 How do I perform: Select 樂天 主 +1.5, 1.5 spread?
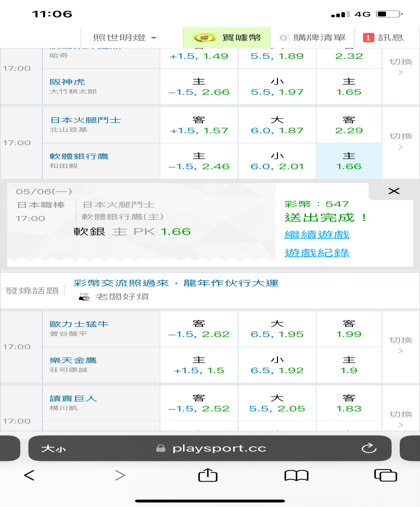tap(199, 366)
